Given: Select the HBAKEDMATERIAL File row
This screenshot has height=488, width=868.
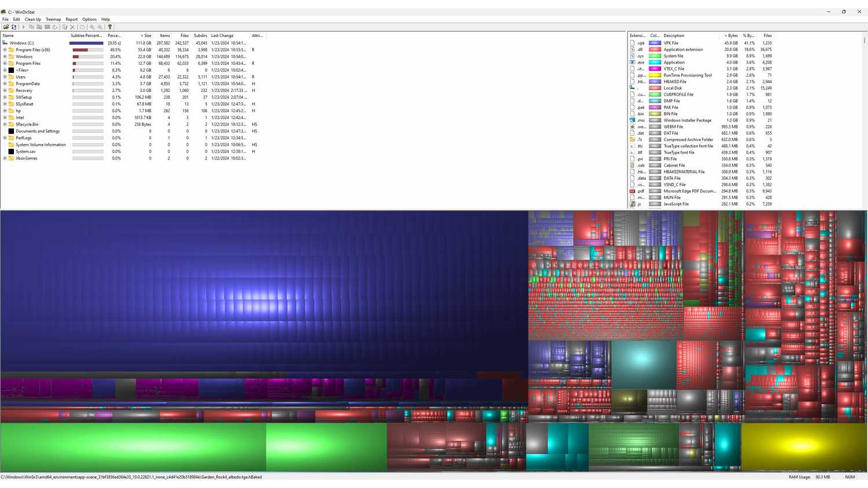Looking at the screenshot, I should click(701, 172).
